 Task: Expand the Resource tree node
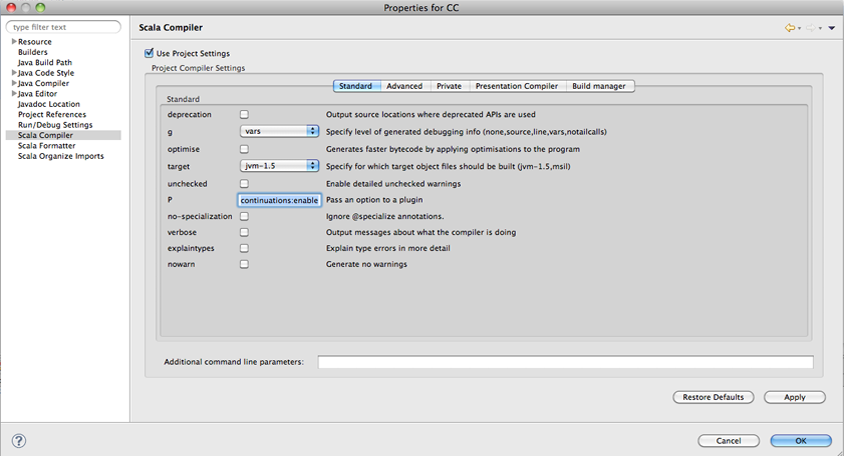(x=14, y=42)
